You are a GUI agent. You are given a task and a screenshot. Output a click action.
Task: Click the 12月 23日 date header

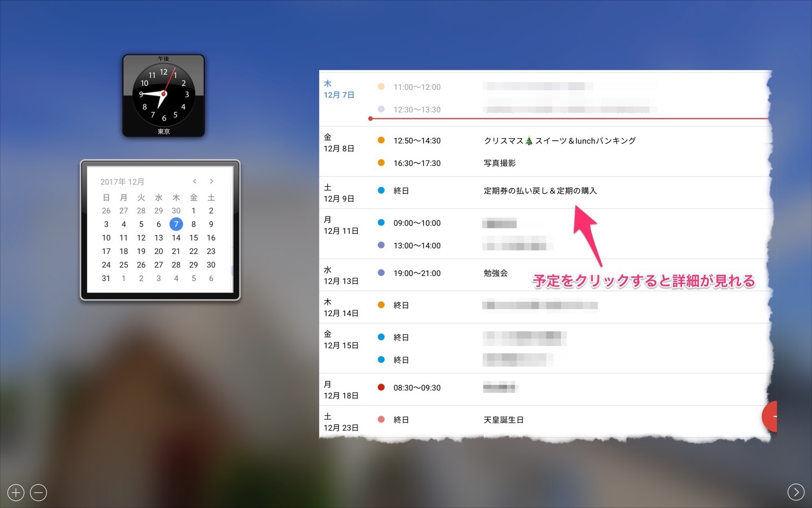coord(341,428)
